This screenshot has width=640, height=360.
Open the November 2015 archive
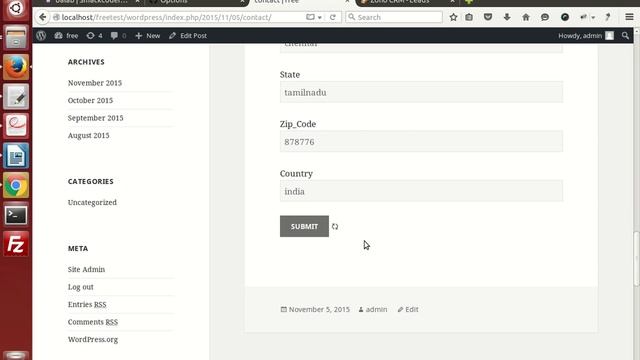pos(95,83)
